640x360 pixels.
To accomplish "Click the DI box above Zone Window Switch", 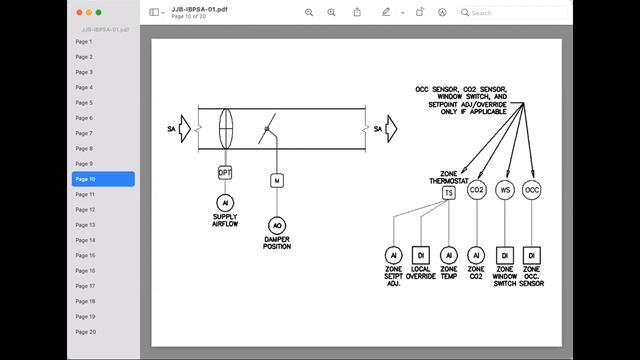I will coord(505,256).
